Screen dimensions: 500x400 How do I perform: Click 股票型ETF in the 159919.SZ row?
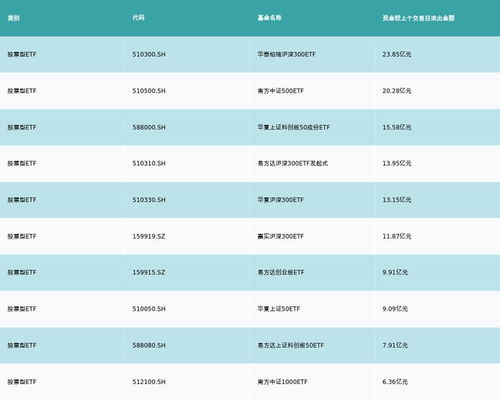22,236
